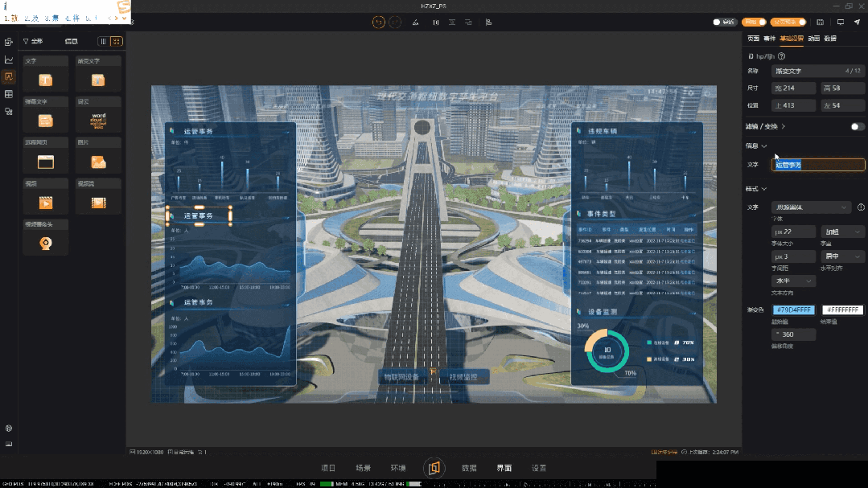
Task: Click the help question mark icon
Action: [782, 56]
